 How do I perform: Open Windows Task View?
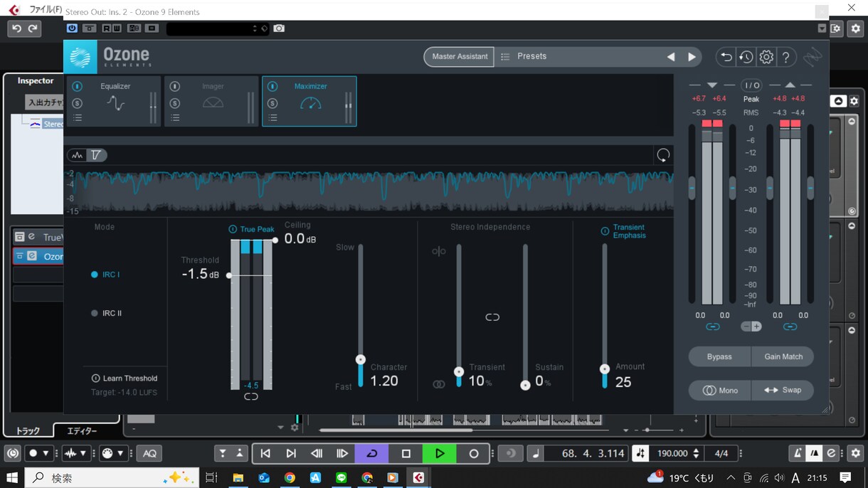211,478
